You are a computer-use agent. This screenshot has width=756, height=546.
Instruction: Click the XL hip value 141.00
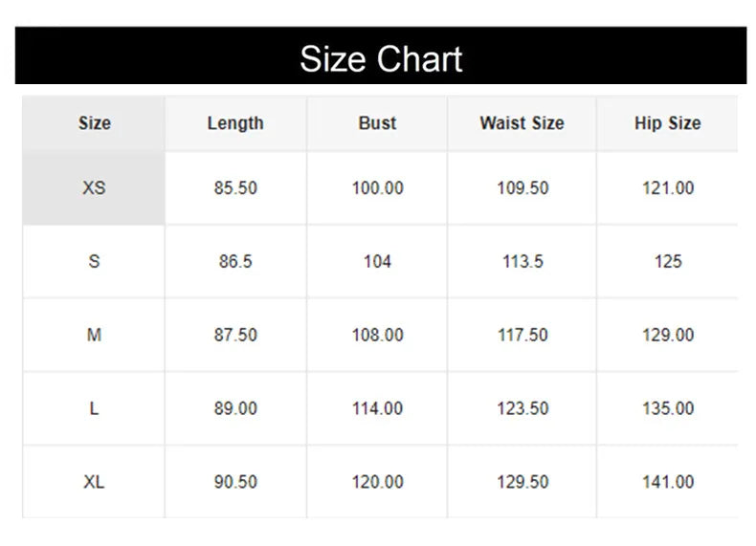pos(668,482)
